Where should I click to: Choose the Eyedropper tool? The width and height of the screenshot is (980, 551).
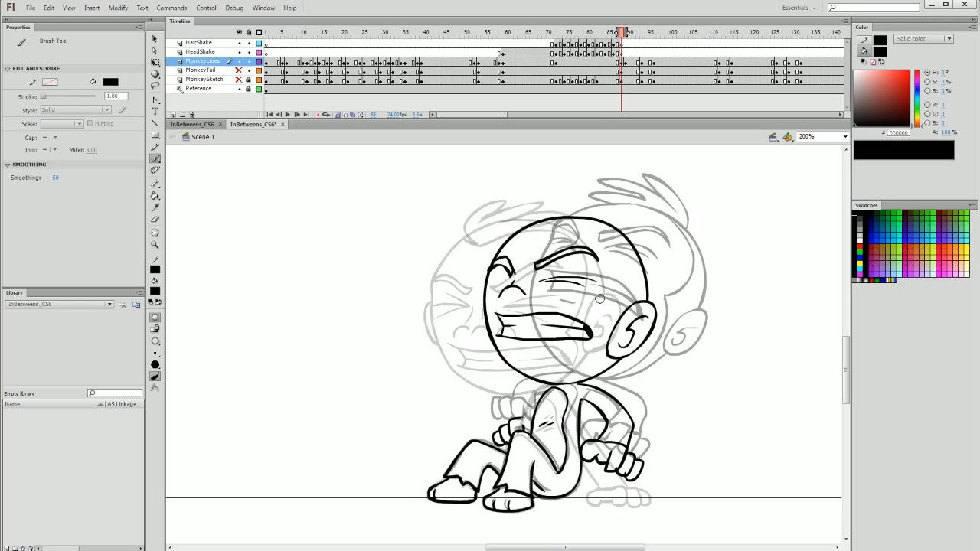click(x=155, y=207)
